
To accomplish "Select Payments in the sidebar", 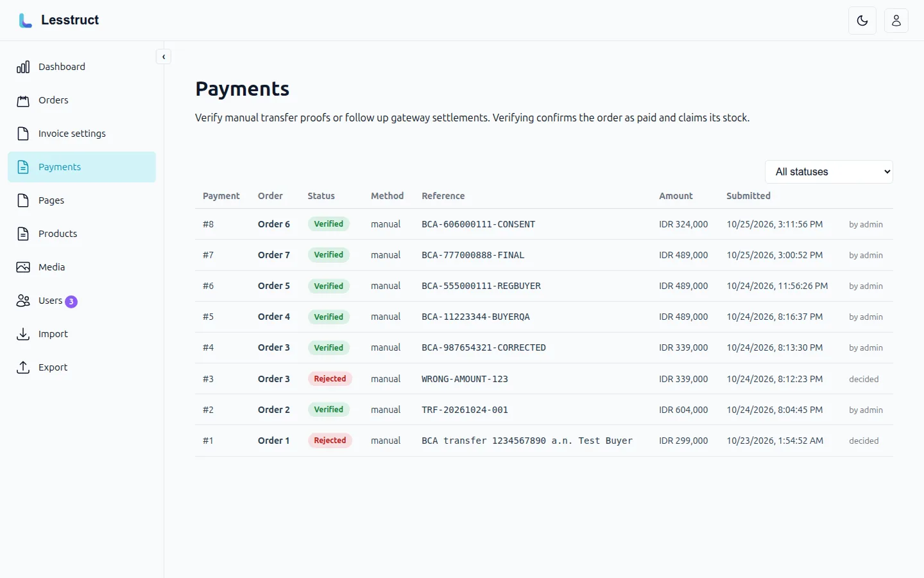I will pos(81,167).
